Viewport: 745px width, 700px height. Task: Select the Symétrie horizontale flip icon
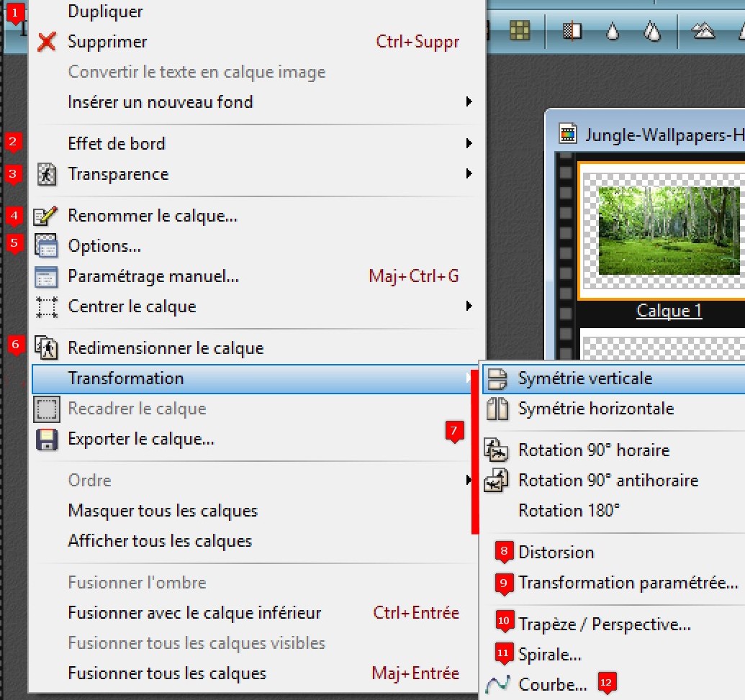(497, 409)
